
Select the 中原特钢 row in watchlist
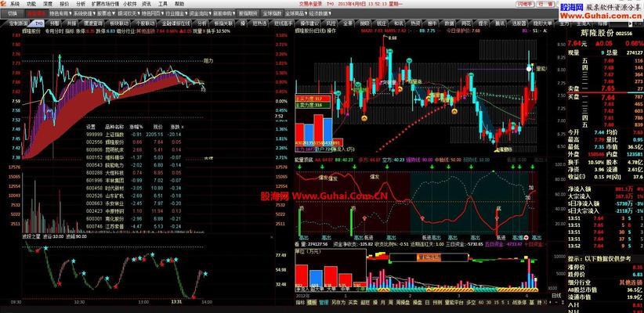coord(135,210)
